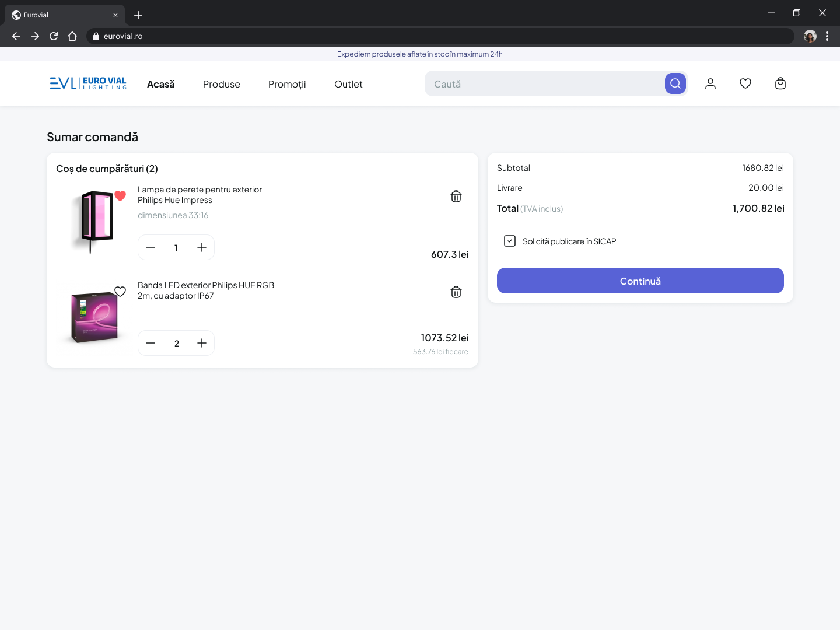Image resolution: width=840 pixels, height=630 pixels.
Task: Open the browser three-dot menu
Action: (827, 36)
